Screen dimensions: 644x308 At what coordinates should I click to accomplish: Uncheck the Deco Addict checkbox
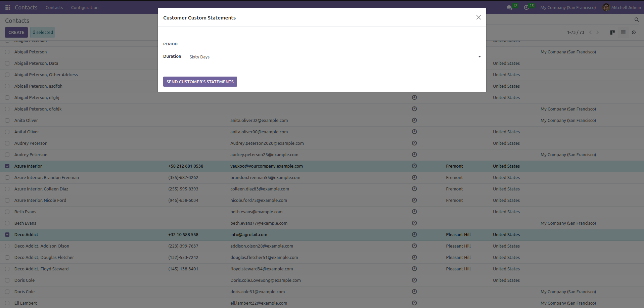point(7,234)
